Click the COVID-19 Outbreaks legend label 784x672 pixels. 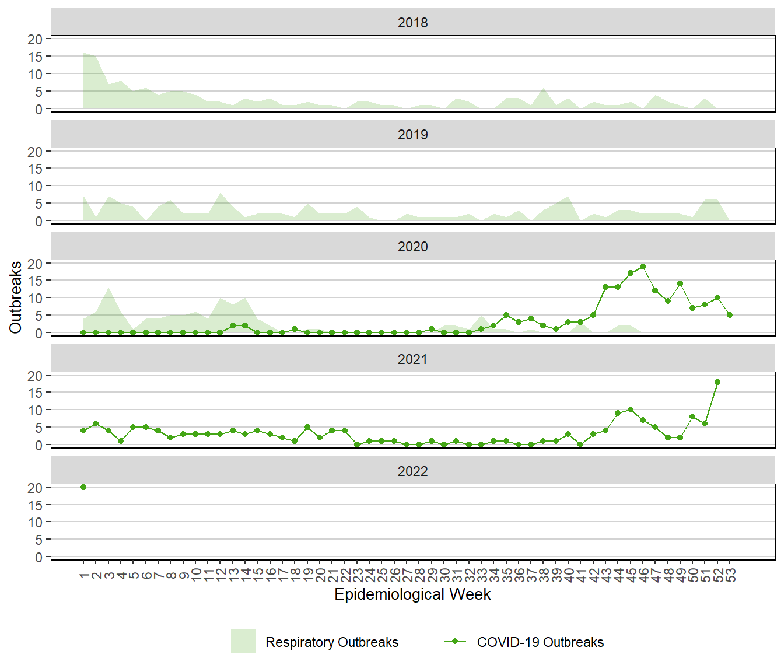click(x=540, y=642)
